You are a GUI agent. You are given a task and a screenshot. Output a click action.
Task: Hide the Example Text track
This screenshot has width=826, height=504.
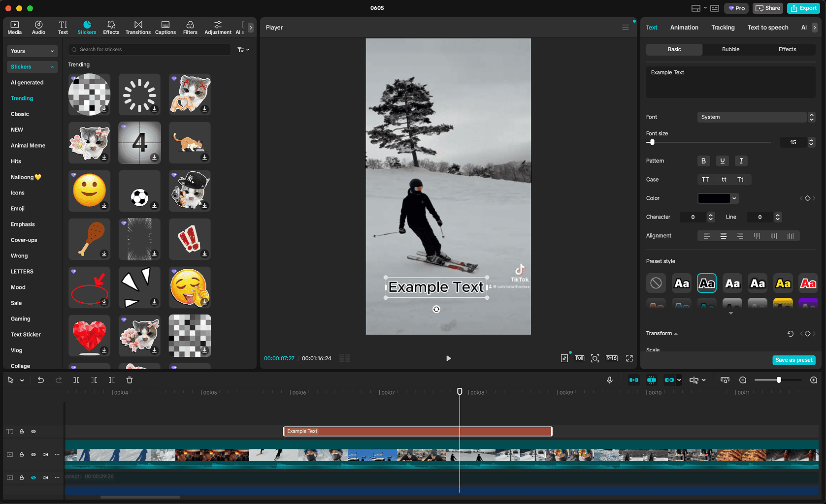click(33, 432)
